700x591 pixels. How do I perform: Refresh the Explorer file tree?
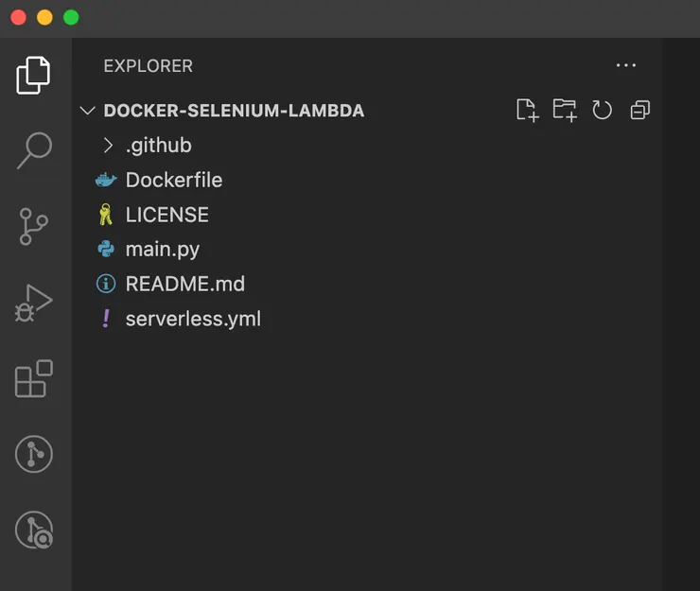(x=603, y=111)
